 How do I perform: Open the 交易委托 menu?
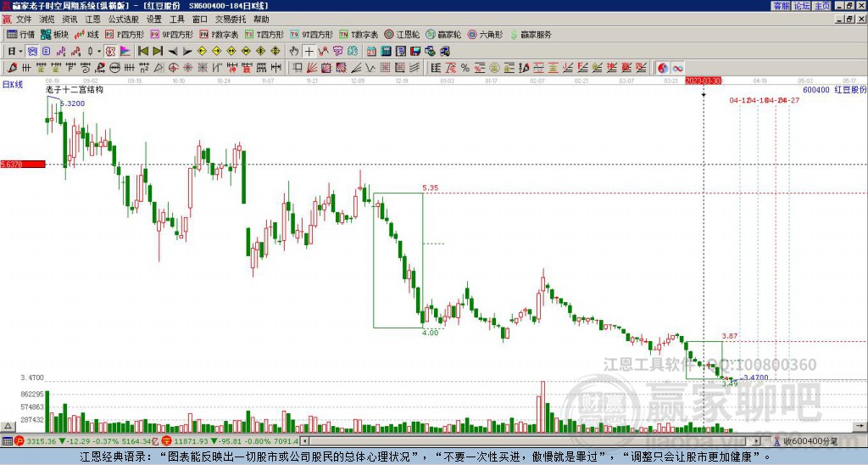[231, 20]
